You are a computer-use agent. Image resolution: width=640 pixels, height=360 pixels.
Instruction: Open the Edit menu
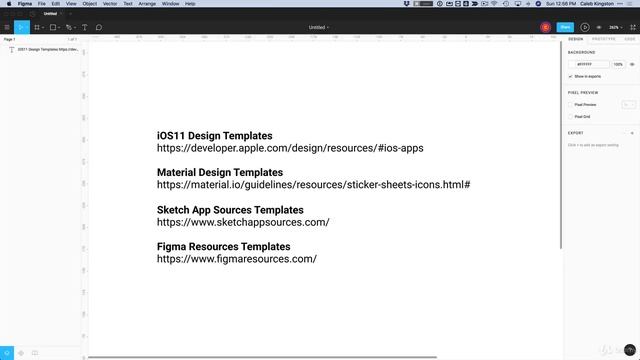coord(56,4)
